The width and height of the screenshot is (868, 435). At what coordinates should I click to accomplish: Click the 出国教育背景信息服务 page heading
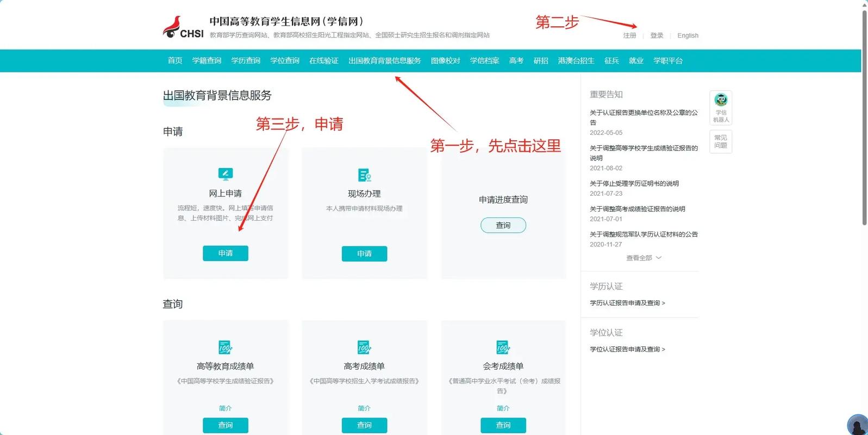click(x=217, y=96)
